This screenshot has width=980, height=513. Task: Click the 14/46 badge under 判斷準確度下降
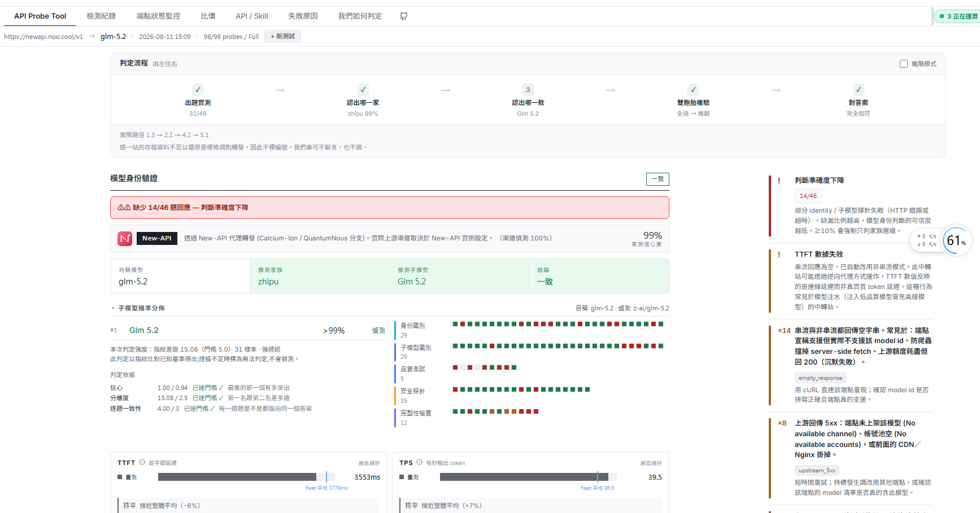tap(808, 196)
